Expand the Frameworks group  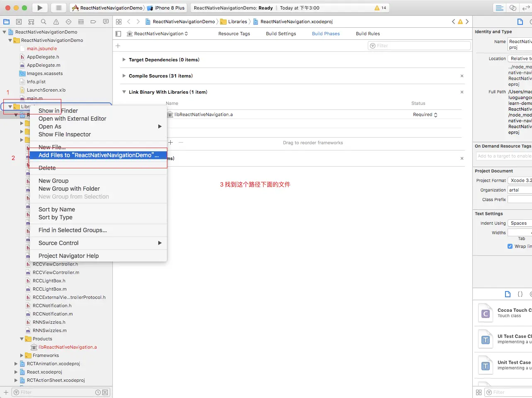click(22, 355)
